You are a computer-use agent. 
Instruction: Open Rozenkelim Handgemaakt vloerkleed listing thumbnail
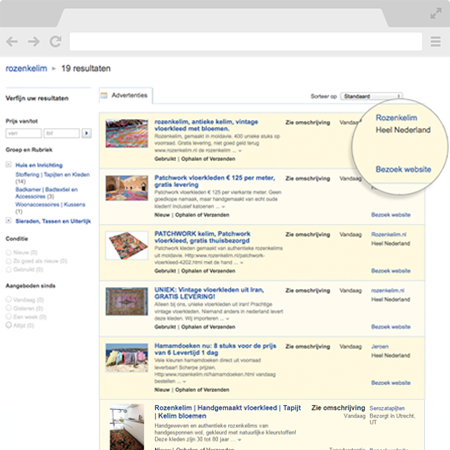(x=127, y=427)
